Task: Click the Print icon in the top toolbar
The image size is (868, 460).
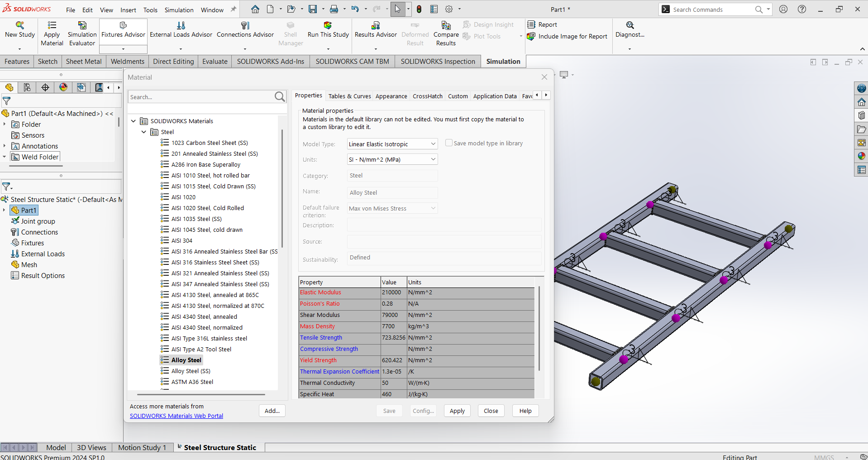Action: tap(334, 9)
